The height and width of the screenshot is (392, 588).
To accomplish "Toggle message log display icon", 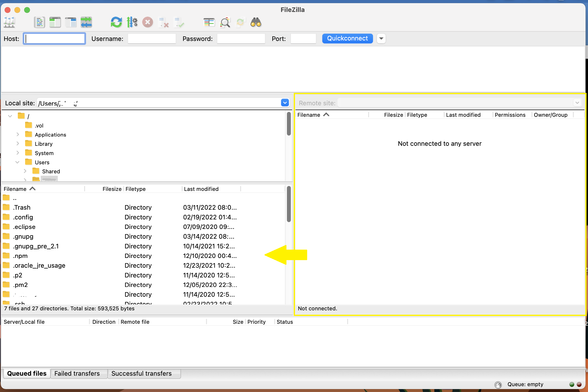I will pos(39,22).
